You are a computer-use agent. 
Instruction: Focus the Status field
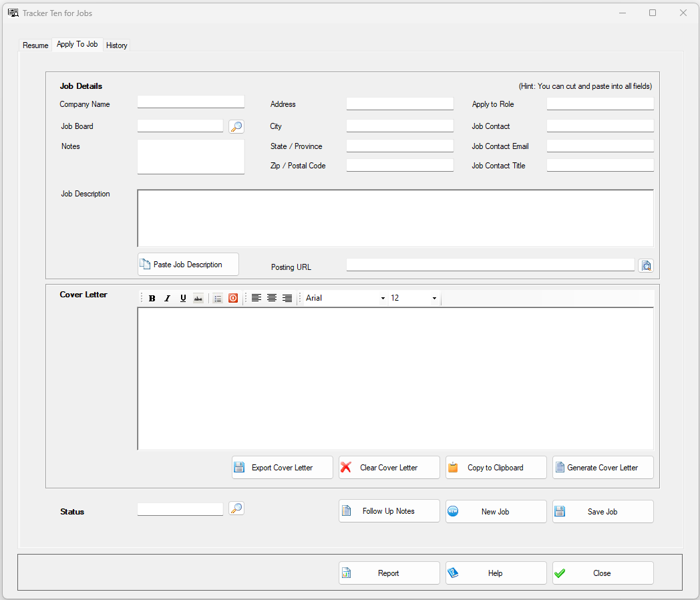(x=180, y=509)
